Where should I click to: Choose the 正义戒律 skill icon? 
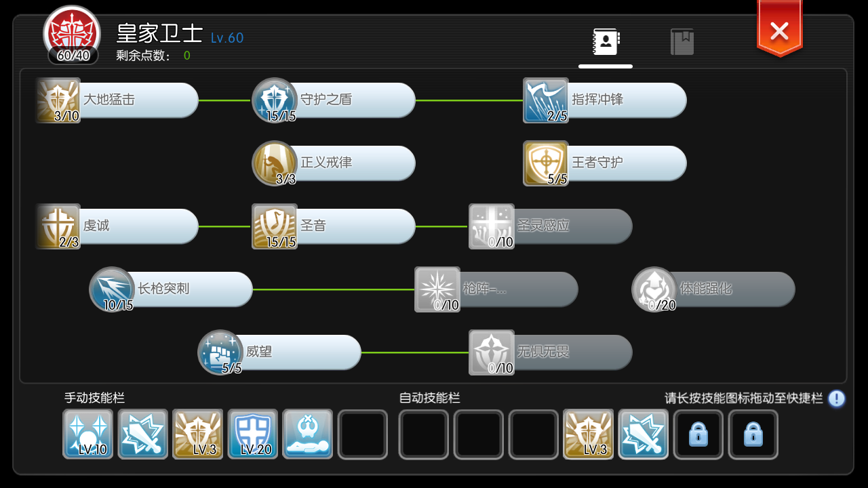pos(275,163)
